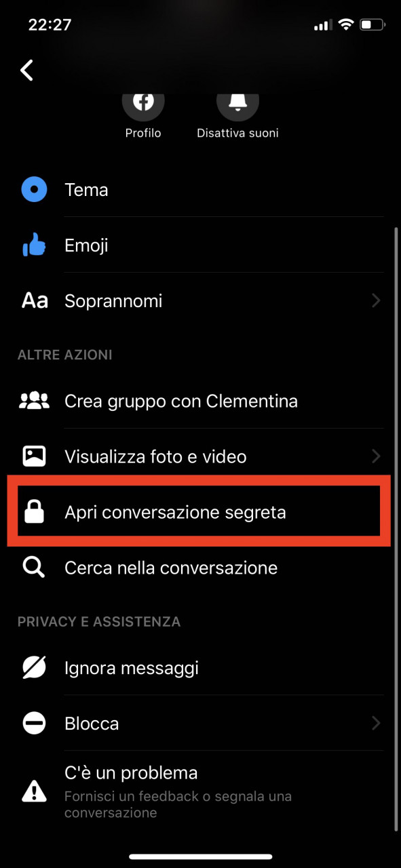Tap the padlock secret conversation icon
Image resolution: width=401 pixels, height=868 pixels.
(x=34, y=513)
